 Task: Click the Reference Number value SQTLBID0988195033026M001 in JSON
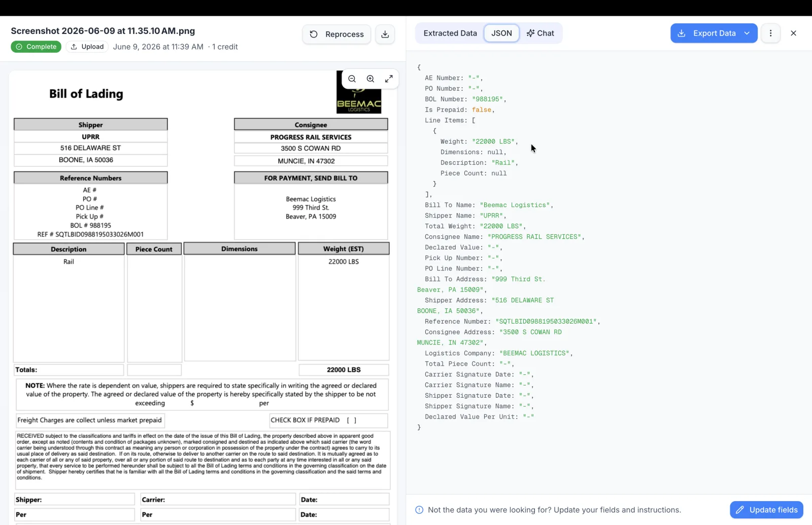(546, 322)
